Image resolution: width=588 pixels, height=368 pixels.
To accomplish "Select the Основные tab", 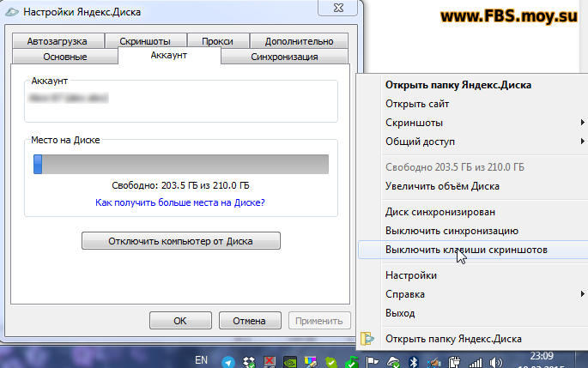I will (x=65, y=57).
